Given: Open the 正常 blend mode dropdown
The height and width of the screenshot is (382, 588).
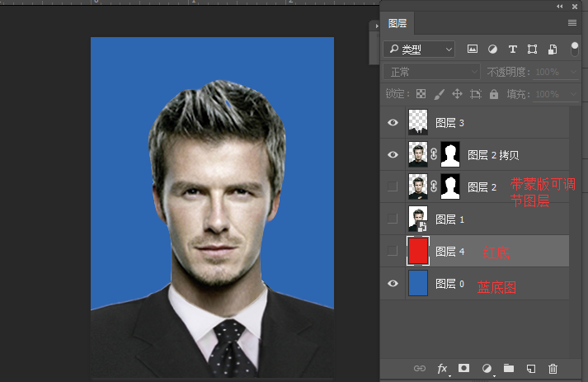Looking at the screenshot, I should tap(432, 73).
